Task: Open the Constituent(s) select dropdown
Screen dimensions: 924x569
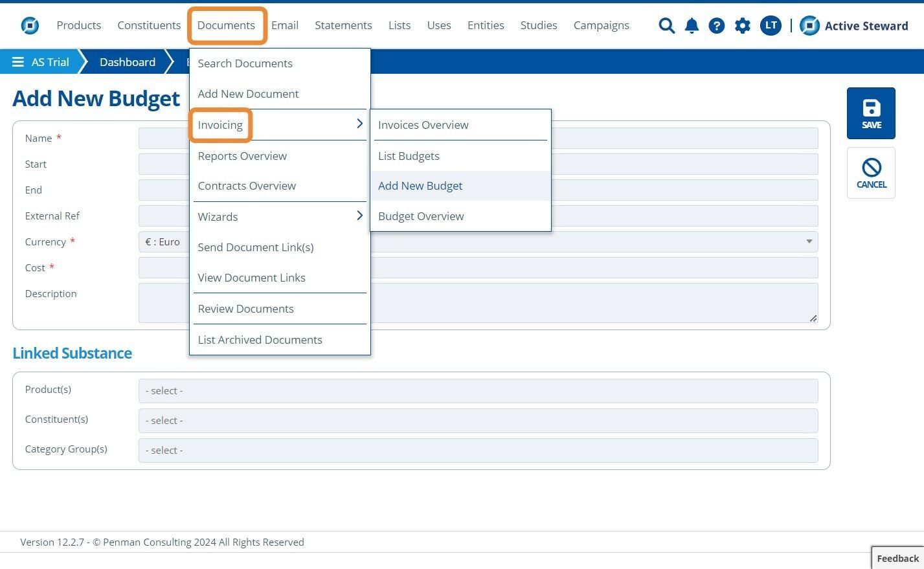Action: [478, 421]
